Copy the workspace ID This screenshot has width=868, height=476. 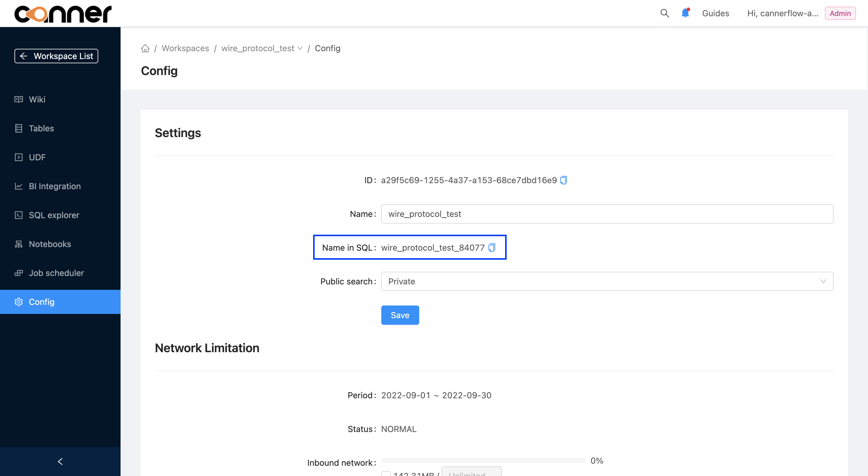tap(564, 180)
